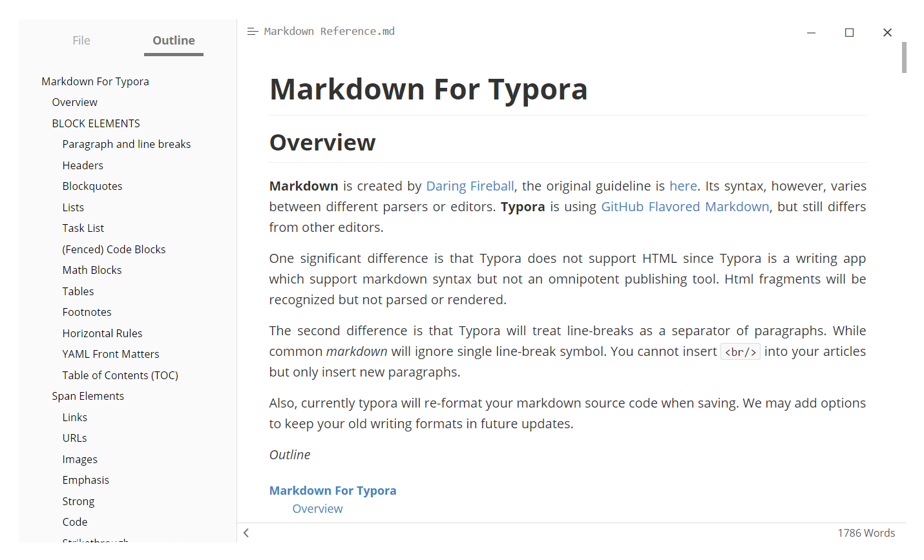Open BLOCK ELEMENTS outline entry
This screenshot has height=560, width=924.
click(x=96, y=123)
